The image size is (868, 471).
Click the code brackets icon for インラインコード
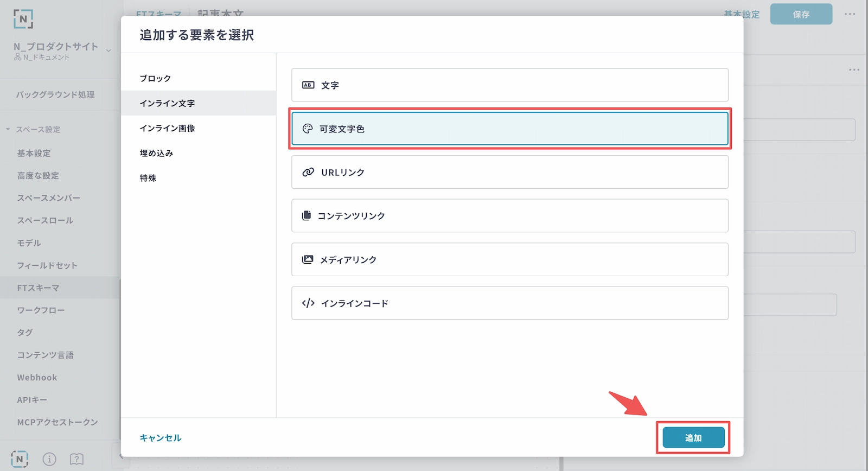308,303
